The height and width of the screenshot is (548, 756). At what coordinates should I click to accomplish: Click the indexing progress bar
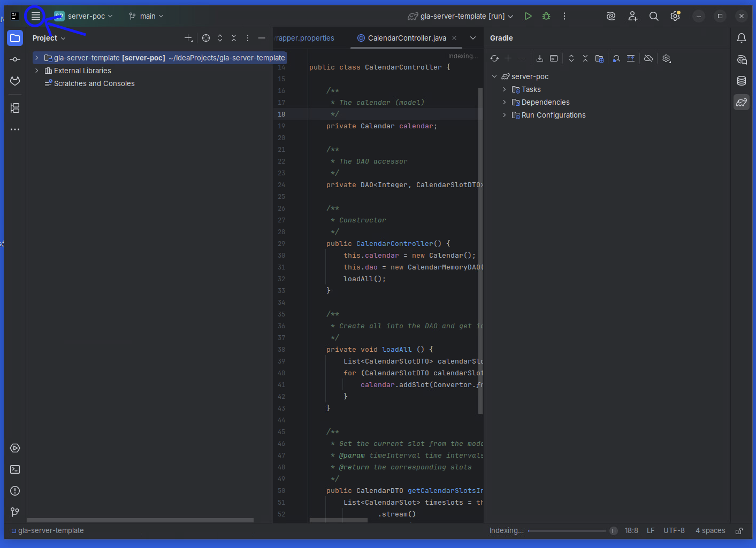click(x=567, y=531)
